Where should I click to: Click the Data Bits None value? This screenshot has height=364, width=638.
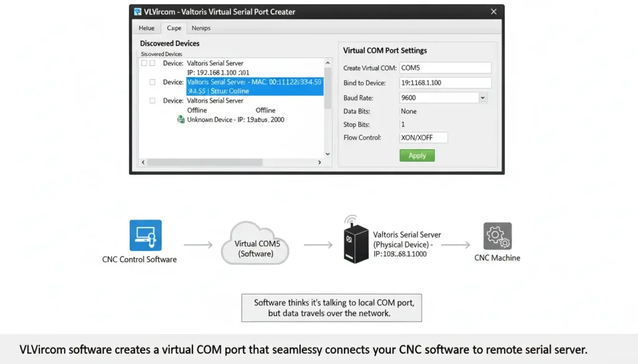click(409, 111)
